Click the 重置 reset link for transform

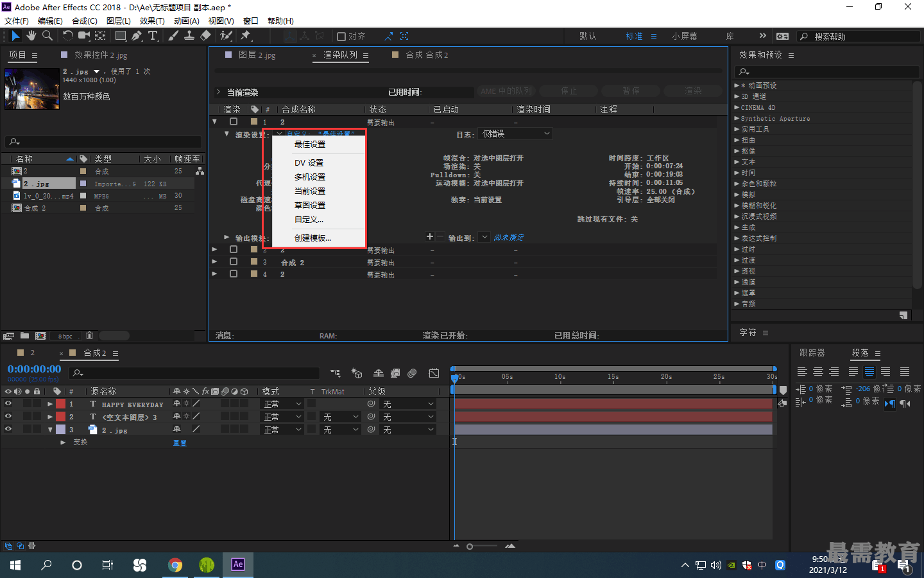tap(180, 443)
